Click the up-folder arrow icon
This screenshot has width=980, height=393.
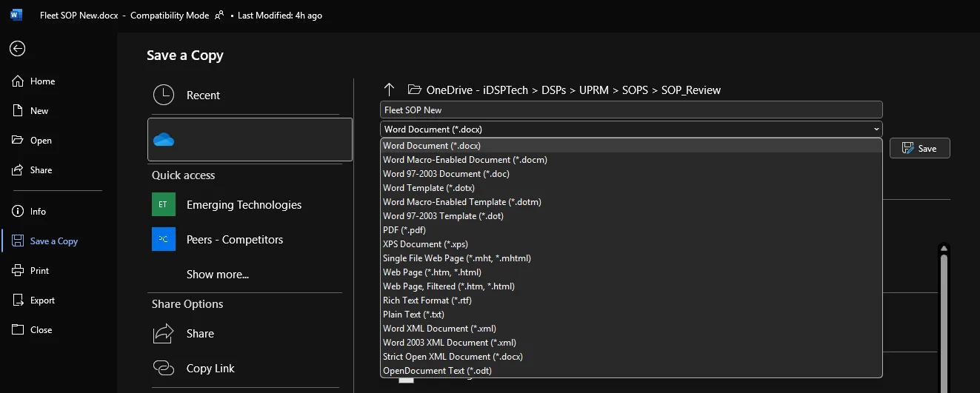pos(389,90)
